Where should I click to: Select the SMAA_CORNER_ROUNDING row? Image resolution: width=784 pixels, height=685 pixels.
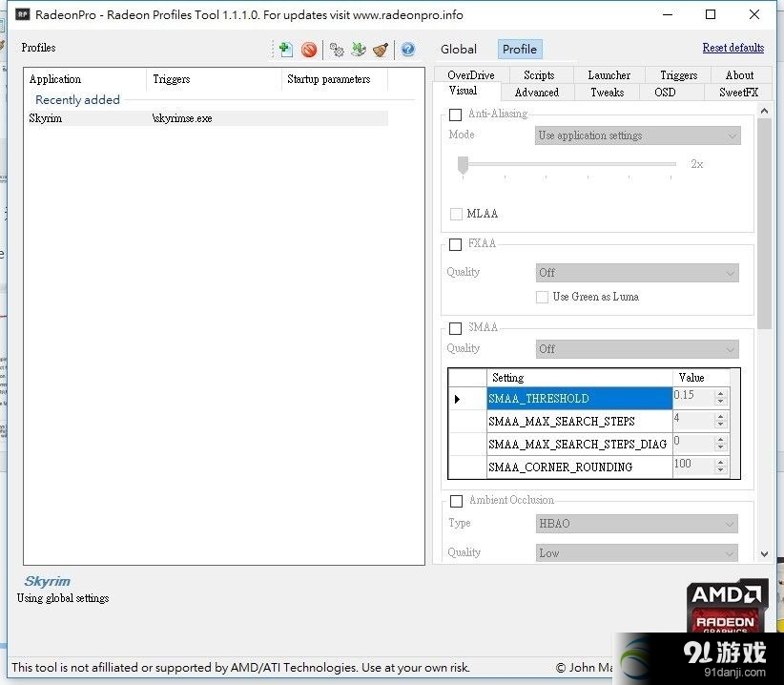tap(580, 467)
